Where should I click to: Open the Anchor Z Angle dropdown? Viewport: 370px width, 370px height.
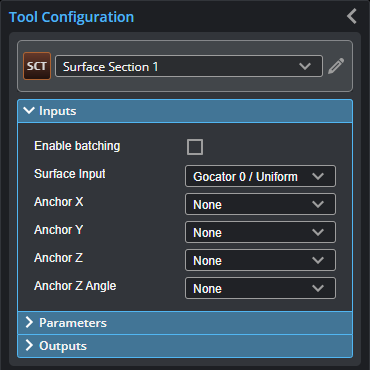click(260, 288)
